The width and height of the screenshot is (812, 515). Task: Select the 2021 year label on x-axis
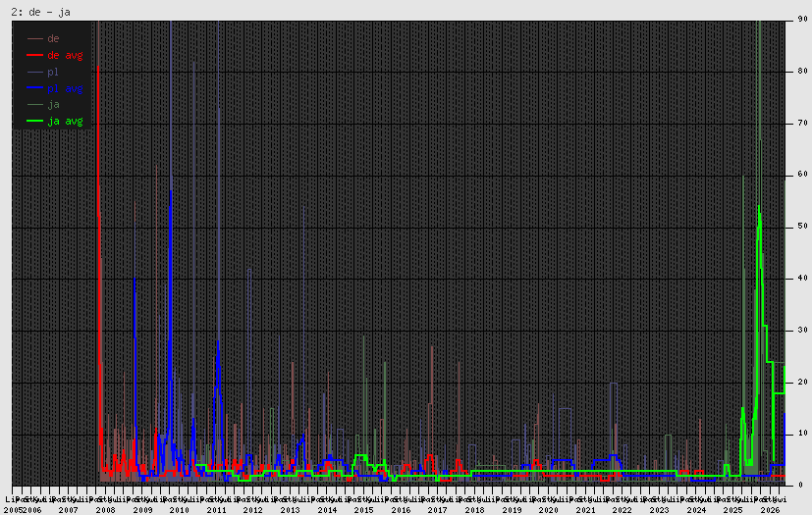(586, 510)
